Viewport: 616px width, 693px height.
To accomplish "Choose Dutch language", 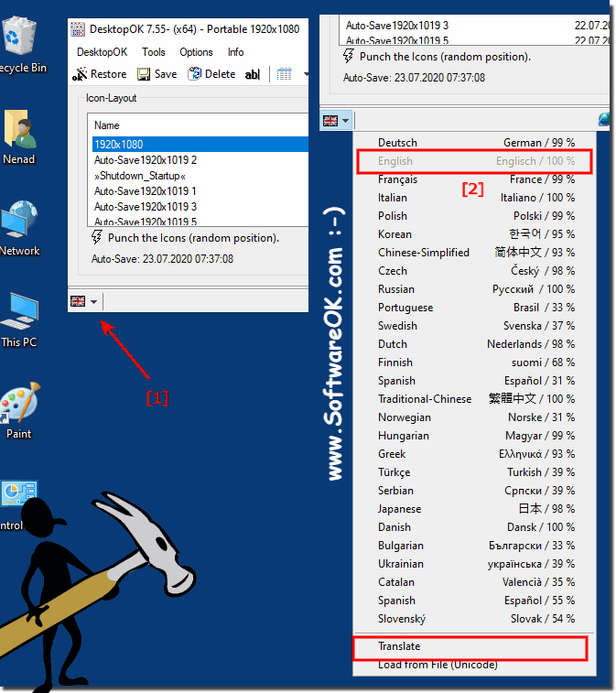I will point(475,344).
